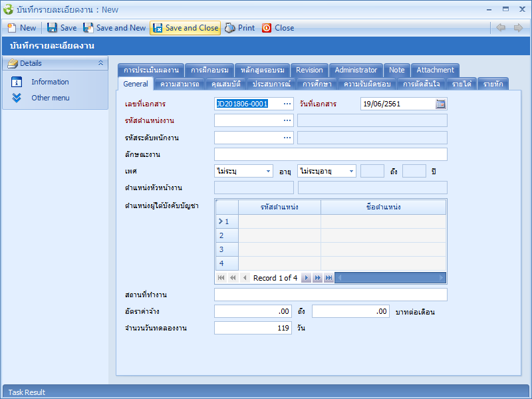
Task: Click the New document toolbar icon
Action: (x=12, y=28)
